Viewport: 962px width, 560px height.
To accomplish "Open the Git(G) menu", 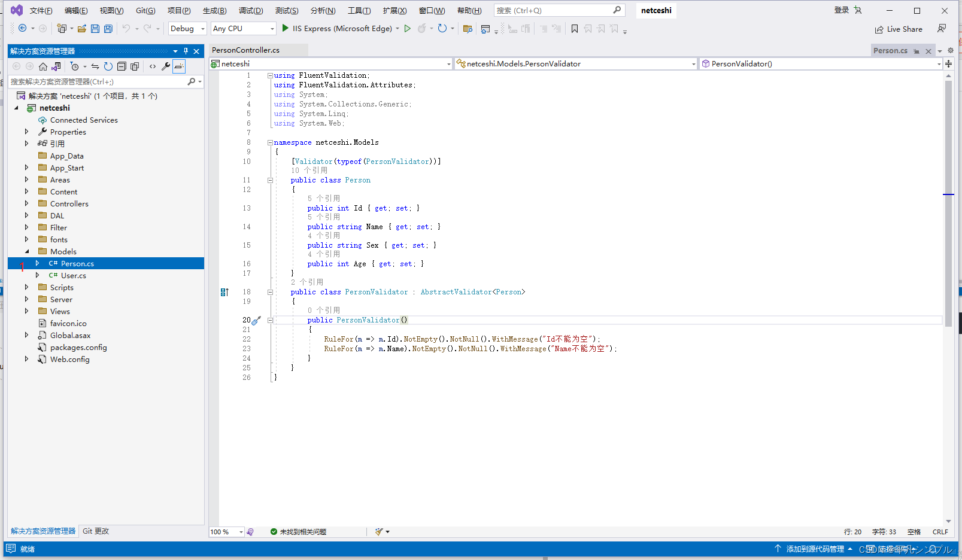I will [x=145, y=10].
